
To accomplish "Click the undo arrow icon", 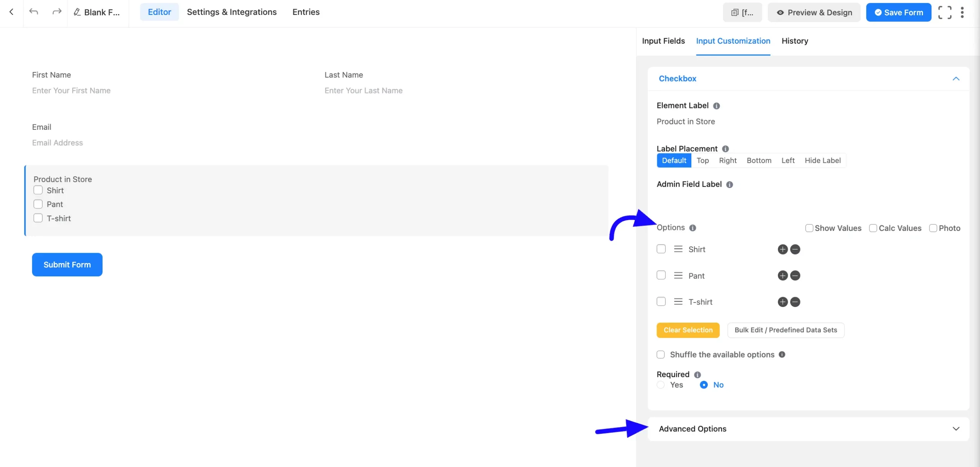I will tap(34, 12).
